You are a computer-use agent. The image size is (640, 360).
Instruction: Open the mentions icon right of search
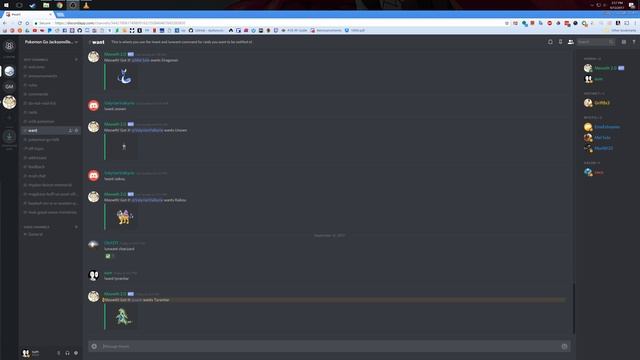pyautogui.click(x=624, y=42)
